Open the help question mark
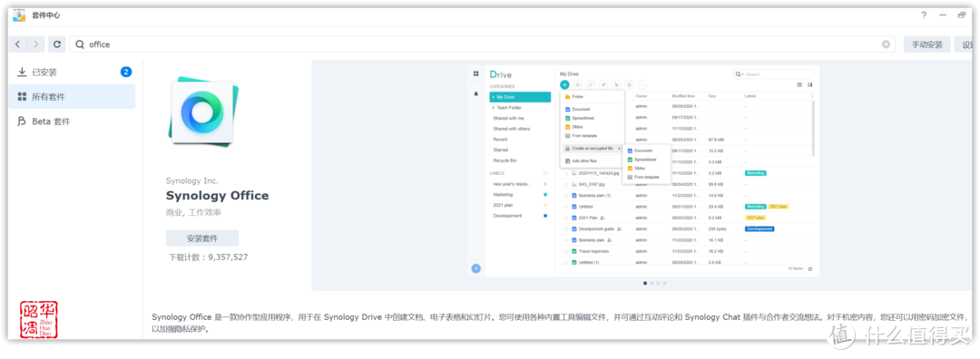 click(924, 15)
